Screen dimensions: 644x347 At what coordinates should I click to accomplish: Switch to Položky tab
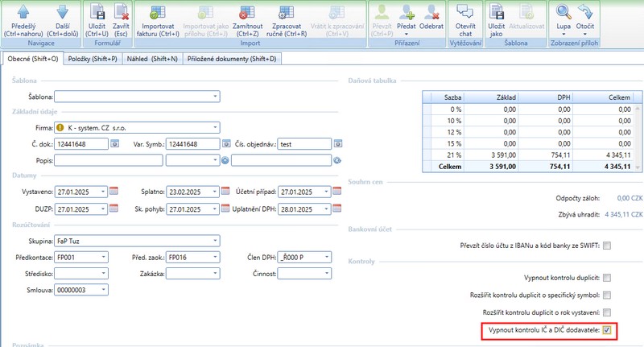(92, 59)
